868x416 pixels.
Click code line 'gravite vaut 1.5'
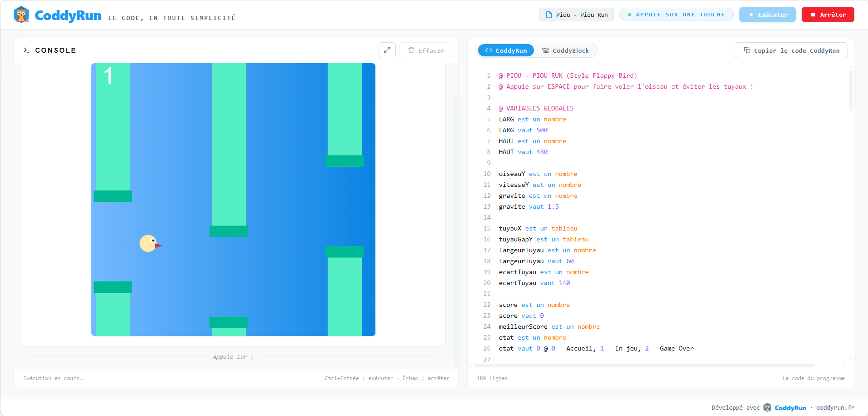(x=529, y=207)
